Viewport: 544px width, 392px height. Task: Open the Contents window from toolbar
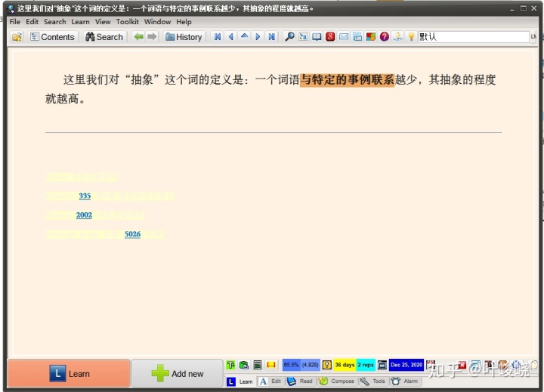[x=52, y=37]
